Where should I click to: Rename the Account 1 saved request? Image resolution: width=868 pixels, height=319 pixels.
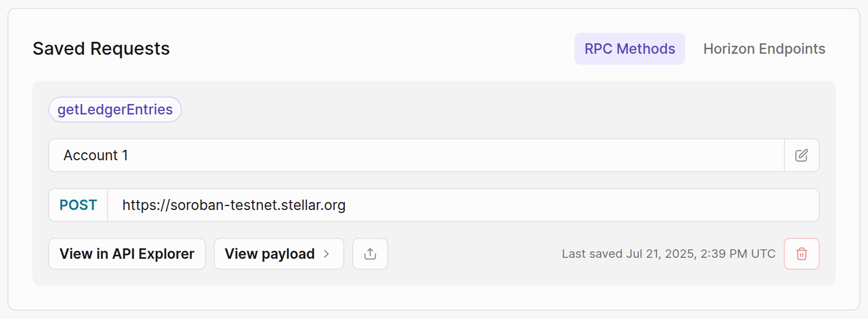801,155
